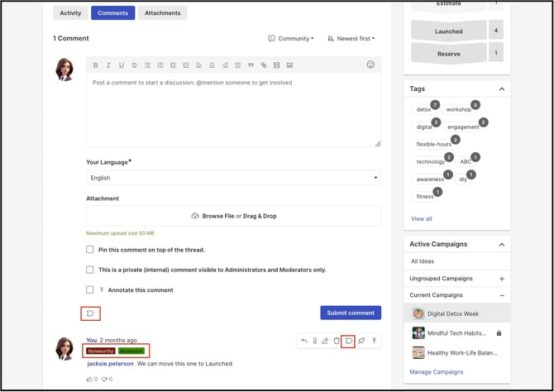The height and width of the screenshot is (392, 554).
Task: Insert a numbered list in editor
Action: point(160,65)
